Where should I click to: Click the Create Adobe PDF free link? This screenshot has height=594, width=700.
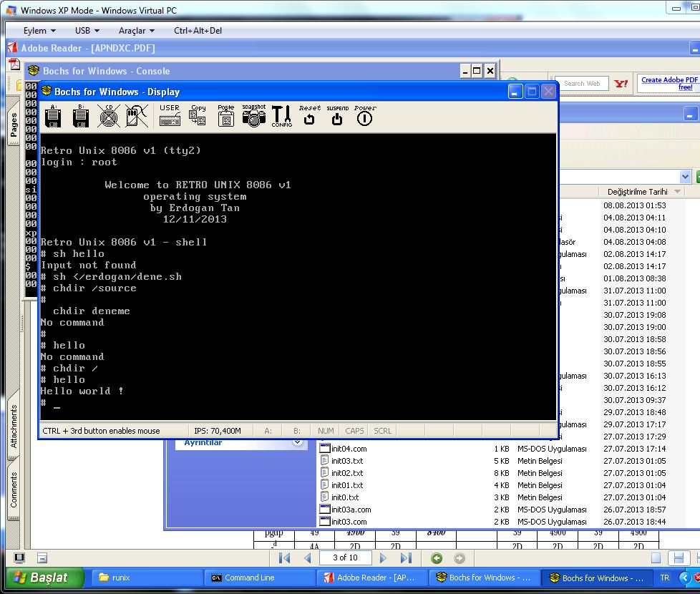pos(669,84)
